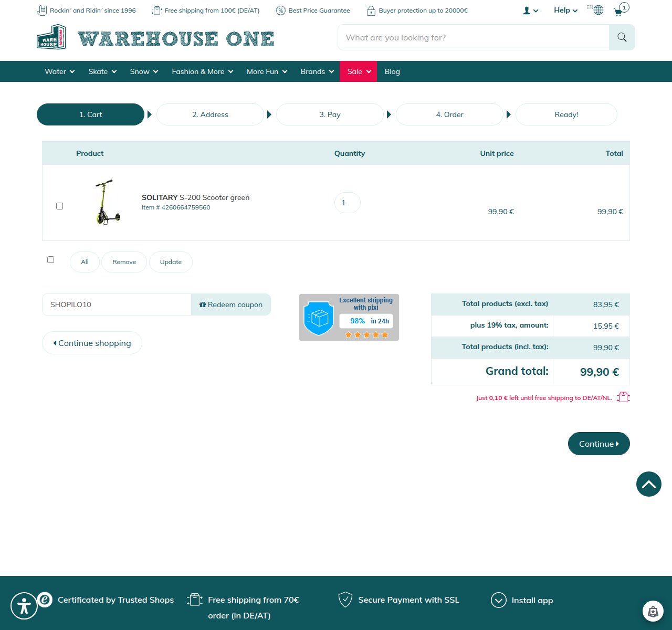Click the item number 4260664759560
The width and height of the screenshot is (672, 630).
click(186, 207)
